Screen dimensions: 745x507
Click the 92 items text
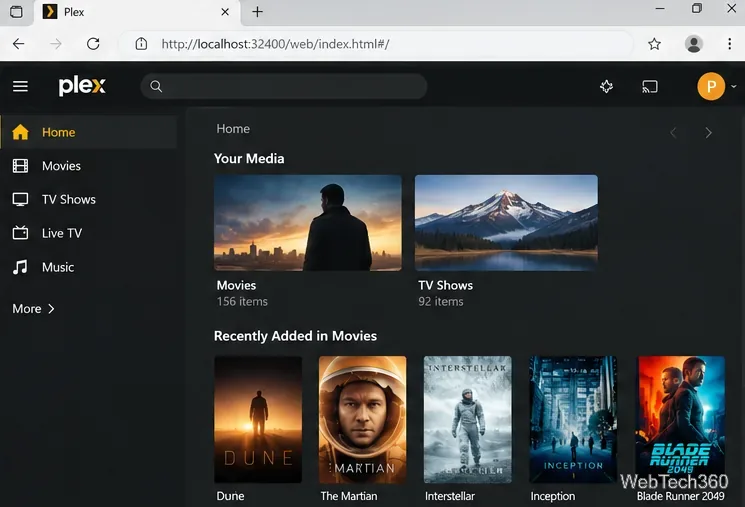tap(440, 301)
